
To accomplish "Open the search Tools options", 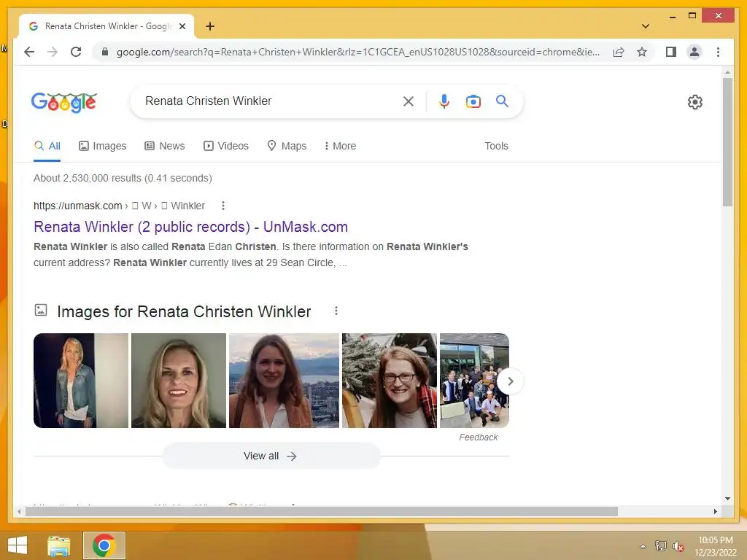I will [x=496, y=146].
